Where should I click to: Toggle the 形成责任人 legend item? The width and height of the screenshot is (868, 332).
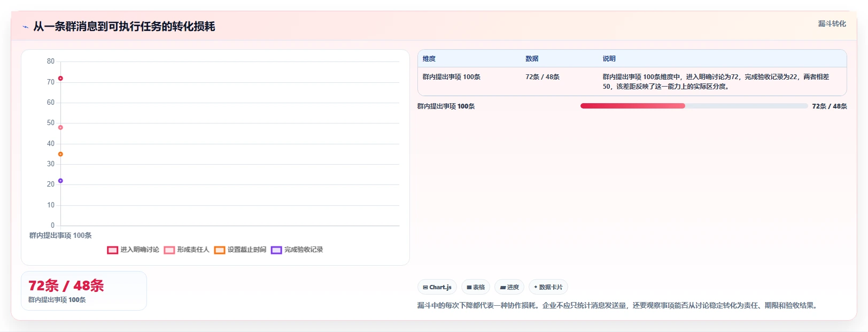coord(187,250)
